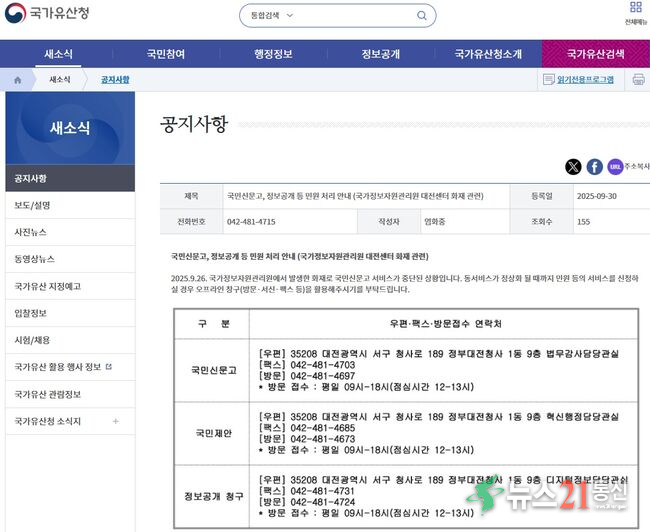Open the 국민참여 main menu
This screenshot has height=532, width=650.
click(166, 54)
